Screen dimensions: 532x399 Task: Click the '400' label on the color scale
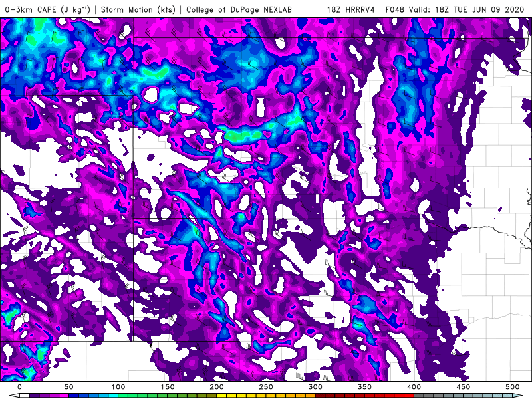pyautogui.click(x=414, y=387)
